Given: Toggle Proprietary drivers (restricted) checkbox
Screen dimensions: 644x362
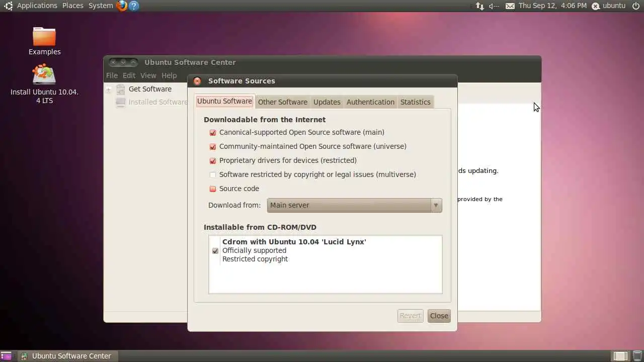Looking at the screenshot, I should [x=213, y=161].
